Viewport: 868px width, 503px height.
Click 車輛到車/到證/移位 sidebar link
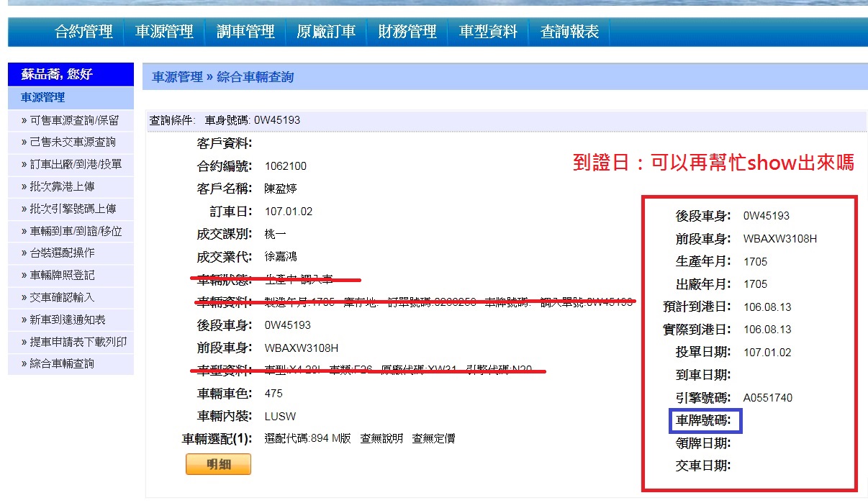tap(76, 231)
